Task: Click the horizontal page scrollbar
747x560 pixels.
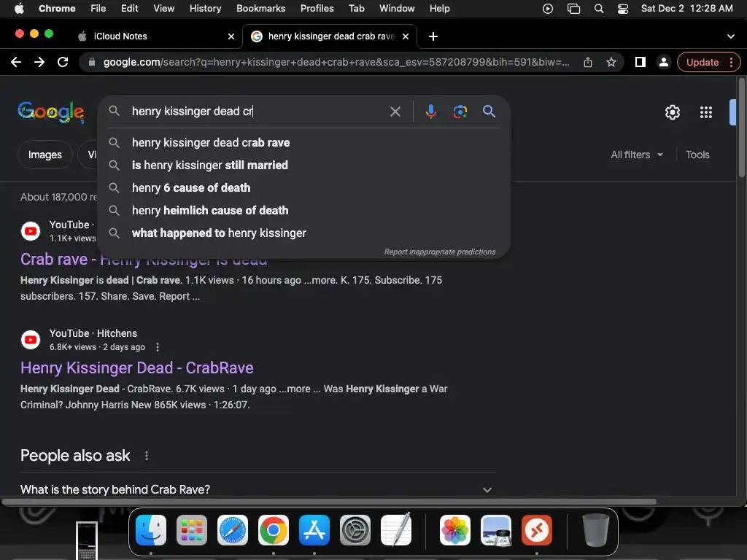Action: [329, 502]
